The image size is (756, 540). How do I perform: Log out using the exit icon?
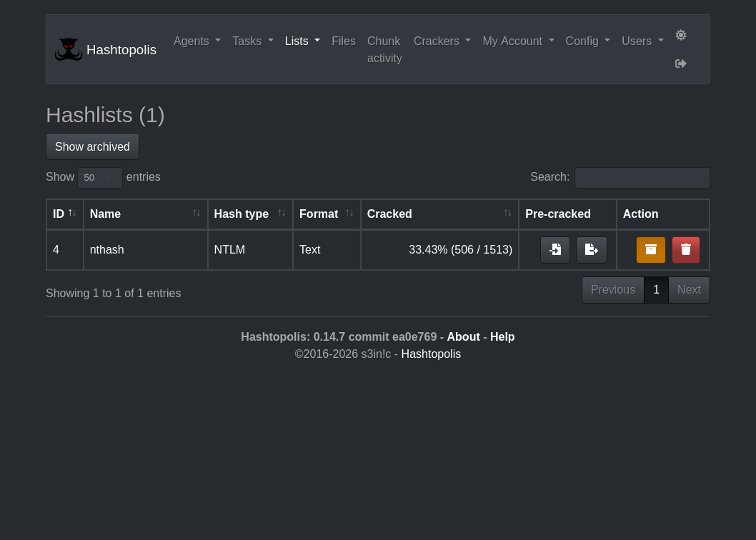pos(680,64)
